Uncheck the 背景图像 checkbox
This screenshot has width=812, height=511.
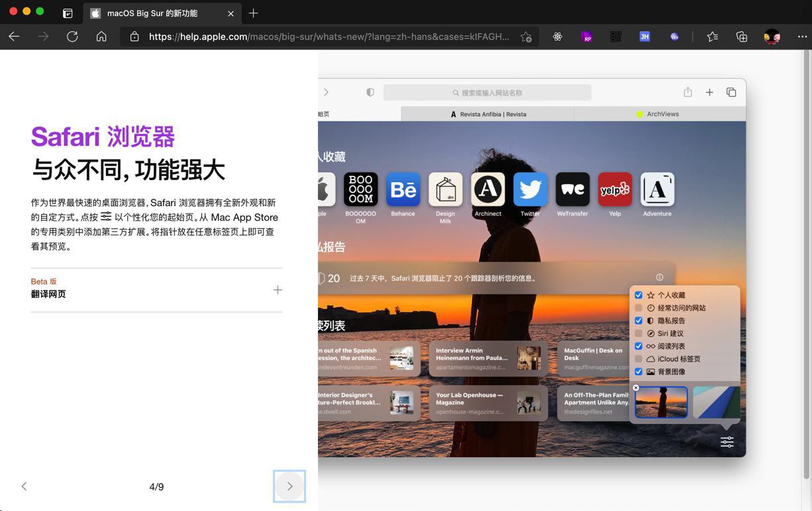tap(638, 372)
